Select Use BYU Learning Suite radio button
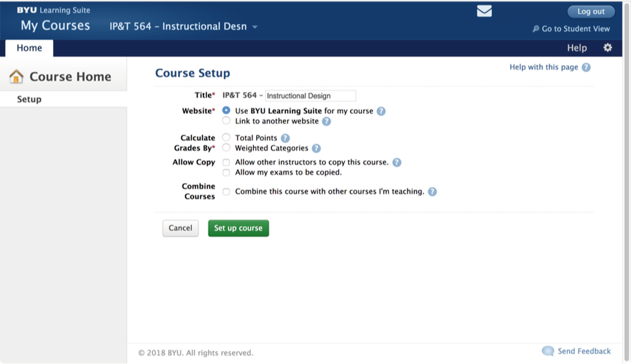This screenshot has height=364, width=631. pyautogui.click(x=226, y=111)
